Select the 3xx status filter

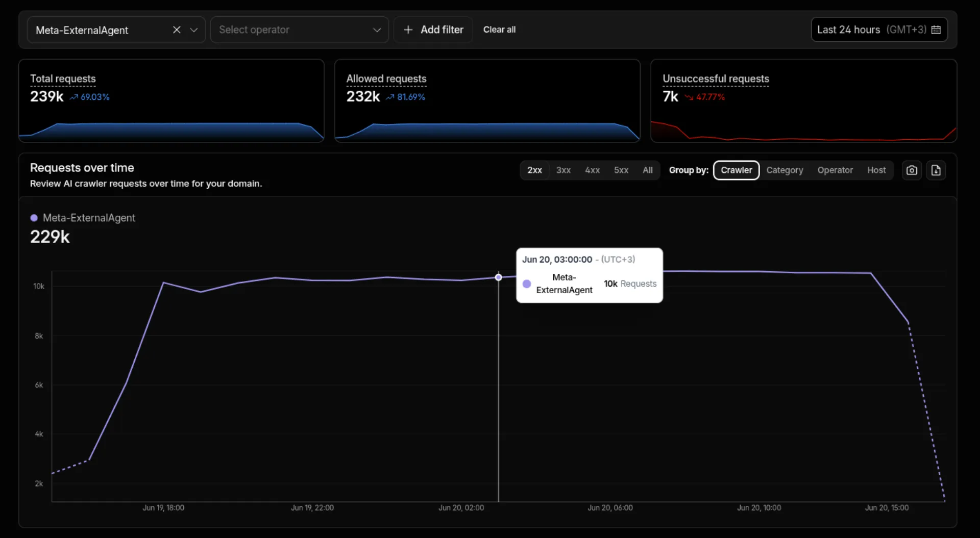coord(563,170)
